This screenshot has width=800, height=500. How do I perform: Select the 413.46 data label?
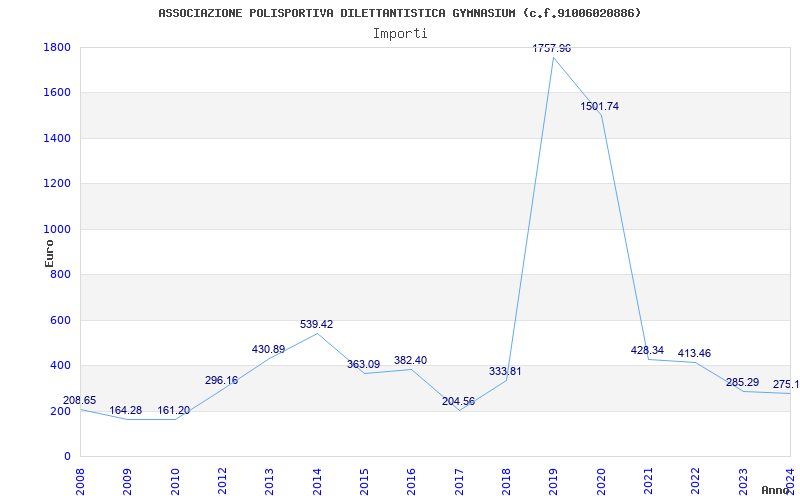click(694, 353)
